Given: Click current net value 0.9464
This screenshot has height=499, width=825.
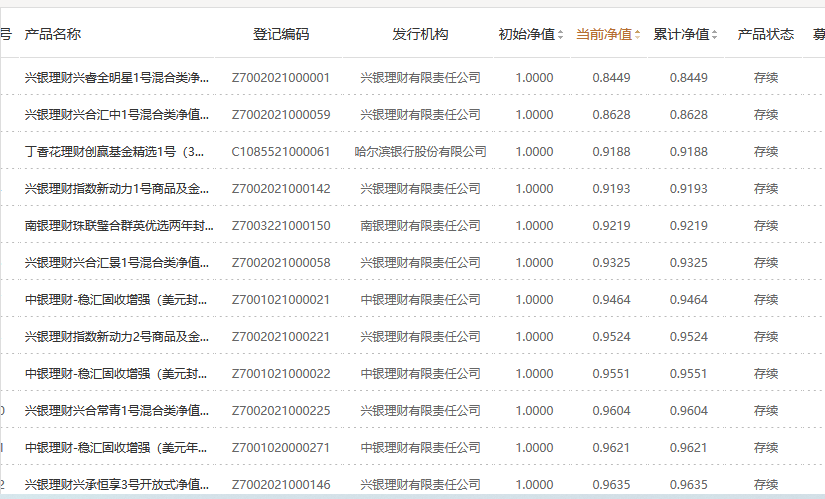Looking at the screenshot, I should (611, 300).
